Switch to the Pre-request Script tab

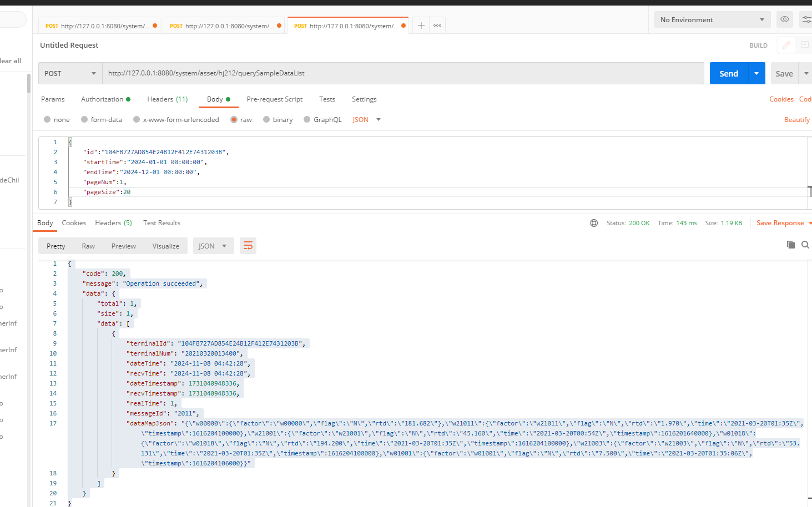[x=274, y=99]
